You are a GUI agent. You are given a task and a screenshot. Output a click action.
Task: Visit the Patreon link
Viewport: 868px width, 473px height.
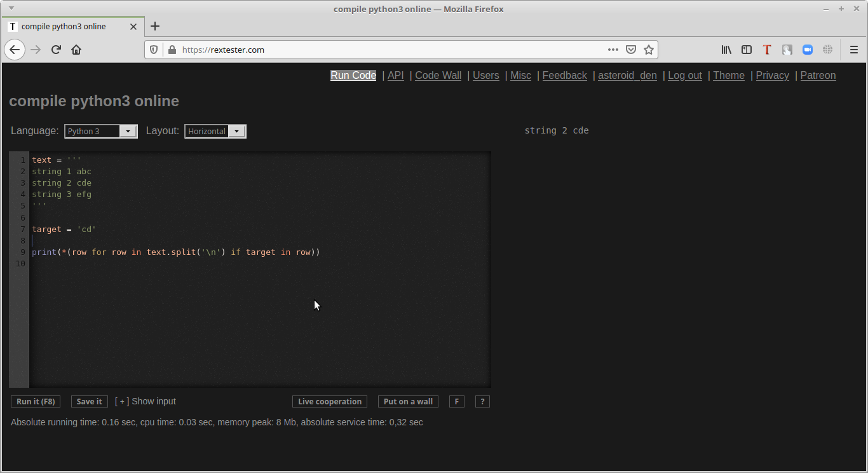[x=818, y=75]
